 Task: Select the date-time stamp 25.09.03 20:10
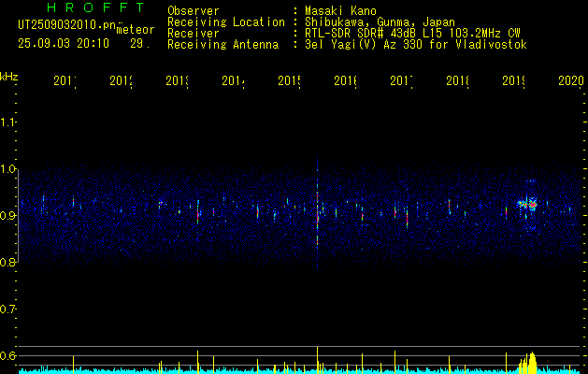pyautogui.click(x=64, y=44)
